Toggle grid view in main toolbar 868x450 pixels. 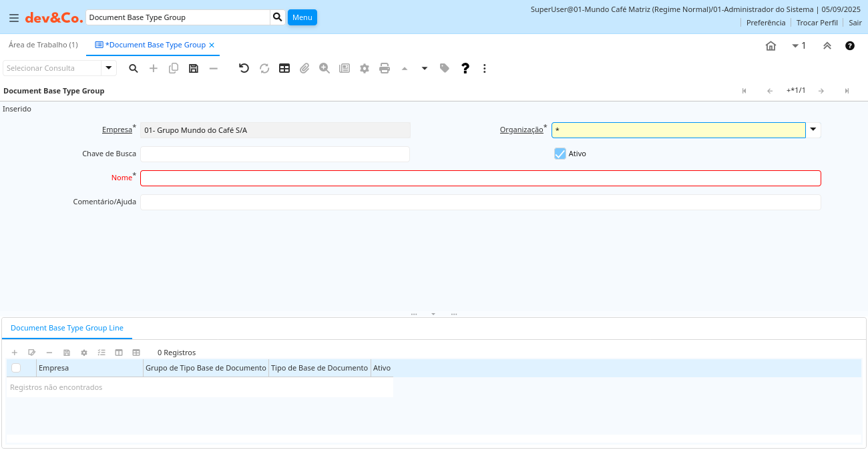click(284, 68)
